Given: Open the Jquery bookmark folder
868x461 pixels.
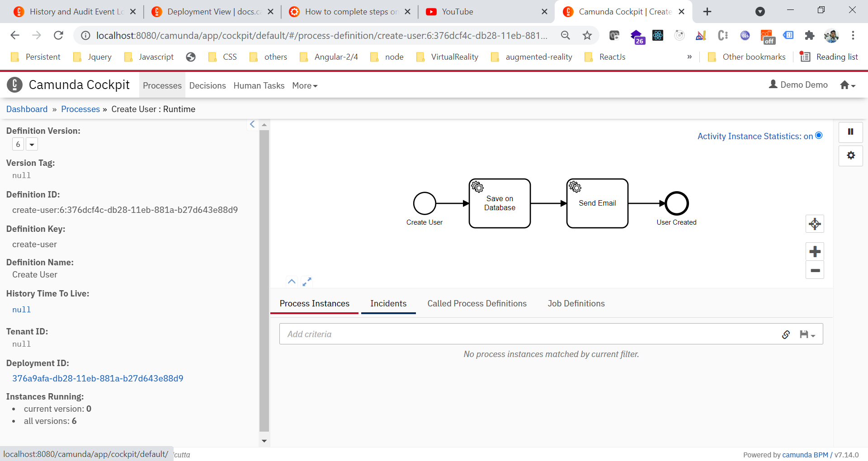Looking at the screenshot, I should click(92, 57).
